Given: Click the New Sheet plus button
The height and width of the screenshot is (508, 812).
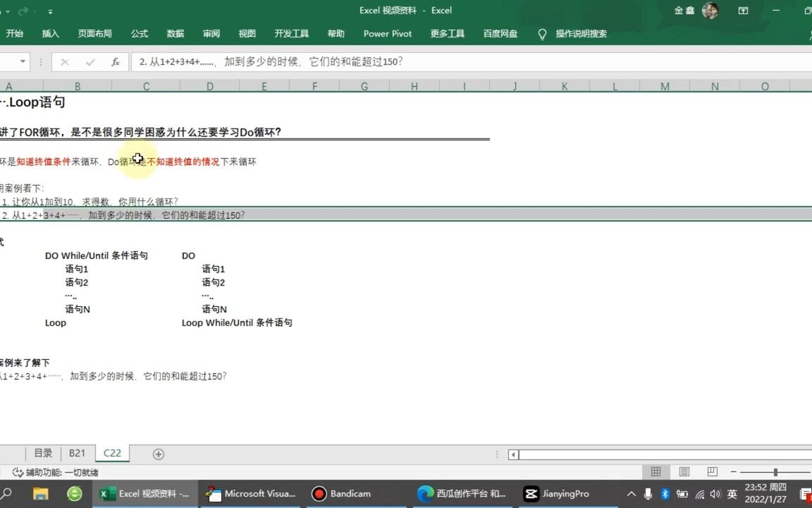Looking at the screenshot, I should [158, 454].
